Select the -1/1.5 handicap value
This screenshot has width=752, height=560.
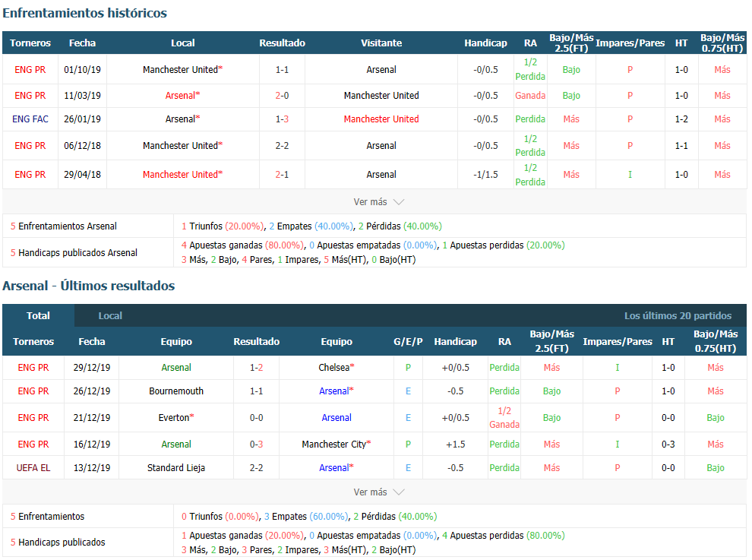coord(485,175)
